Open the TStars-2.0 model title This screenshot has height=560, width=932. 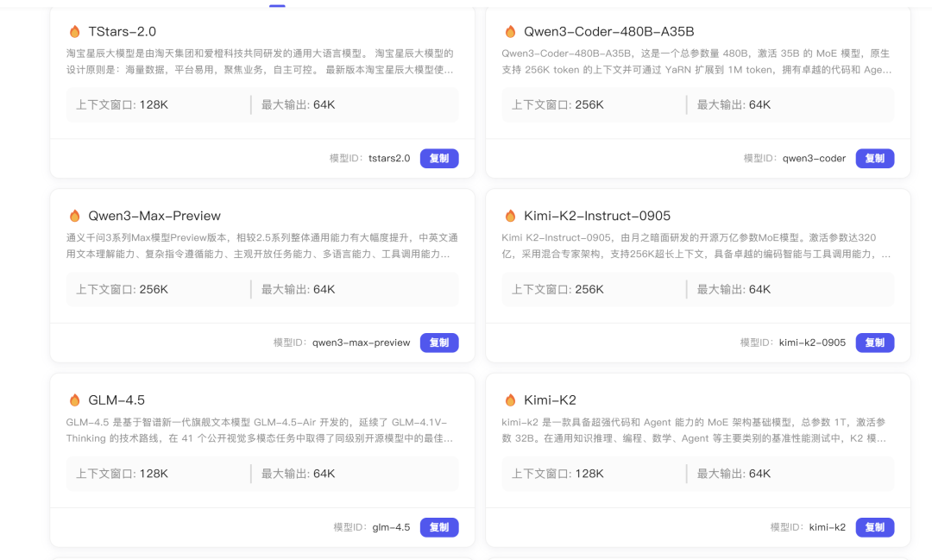pos(122,32)
